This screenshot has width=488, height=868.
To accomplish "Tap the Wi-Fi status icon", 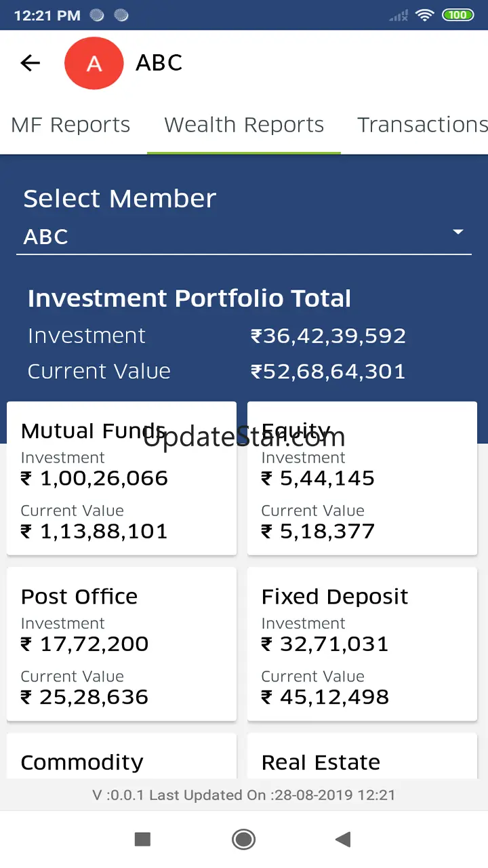I will coord(425,15).
